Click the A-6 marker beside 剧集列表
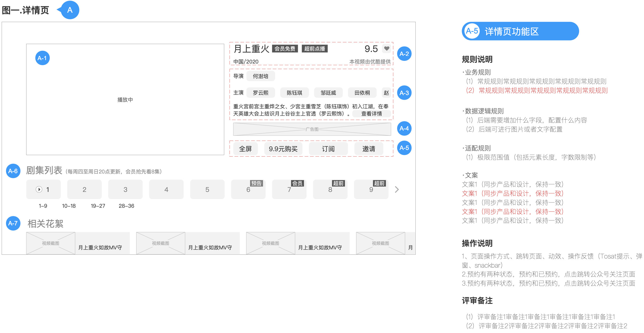The image size is (644, 333). point(13,171)
